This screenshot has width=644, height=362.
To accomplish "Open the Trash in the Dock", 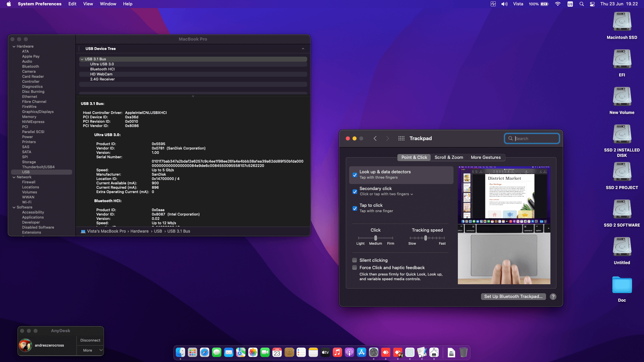I will pyautogui.click(x=464, y=352).
